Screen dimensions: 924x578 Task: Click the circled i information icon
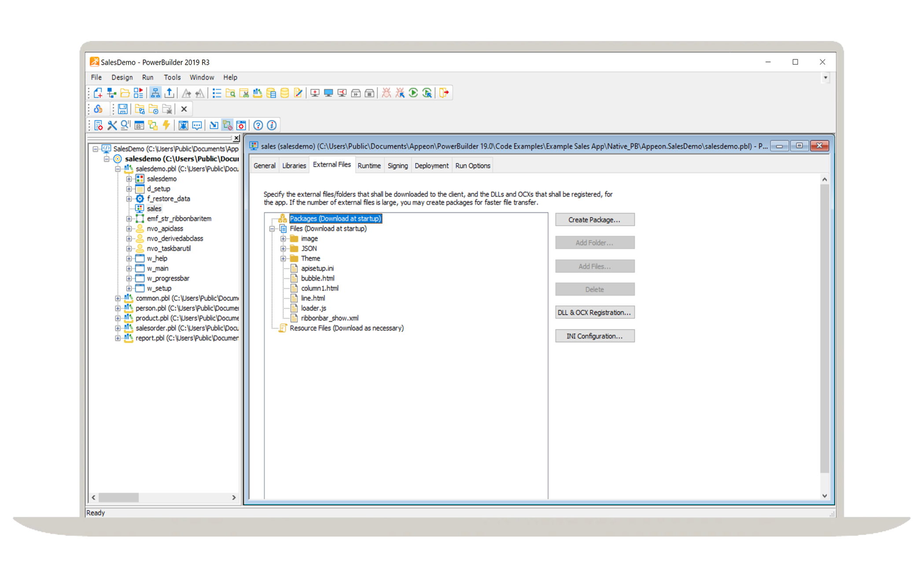[x=272, y=126]
